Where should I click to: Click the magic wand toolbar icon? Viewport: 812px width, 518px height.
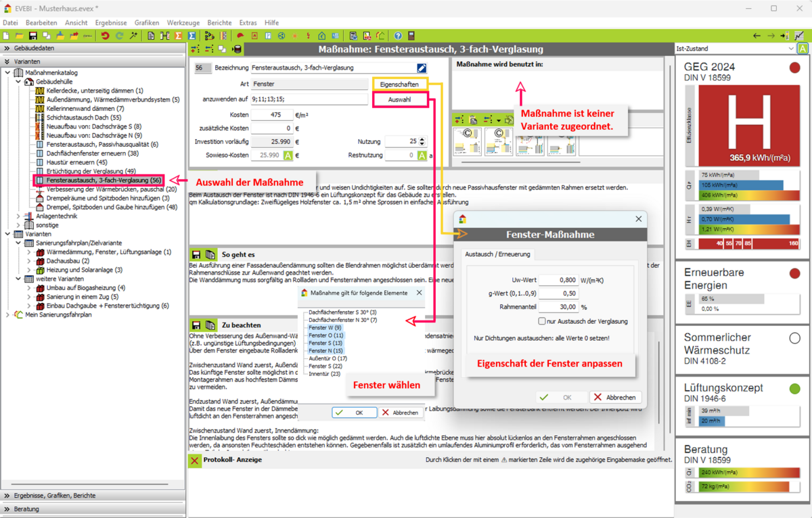[134, 36]
